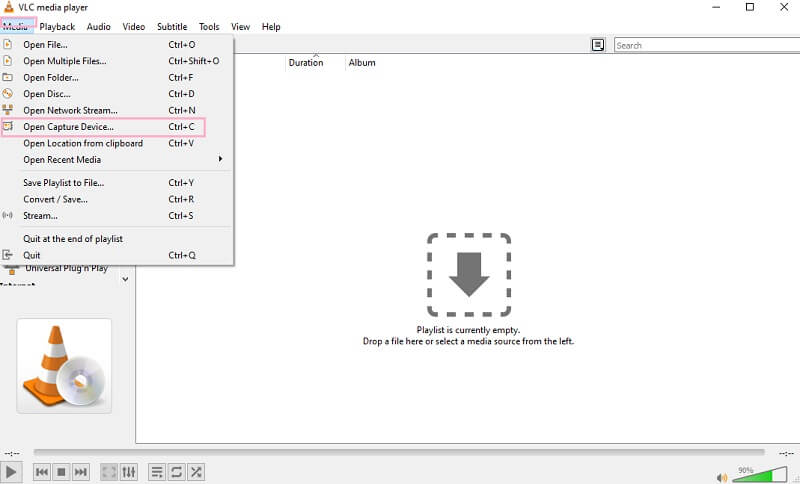Toggle loop mode button
This screenshot has width=800, height=484.
[x=177, y=472]
